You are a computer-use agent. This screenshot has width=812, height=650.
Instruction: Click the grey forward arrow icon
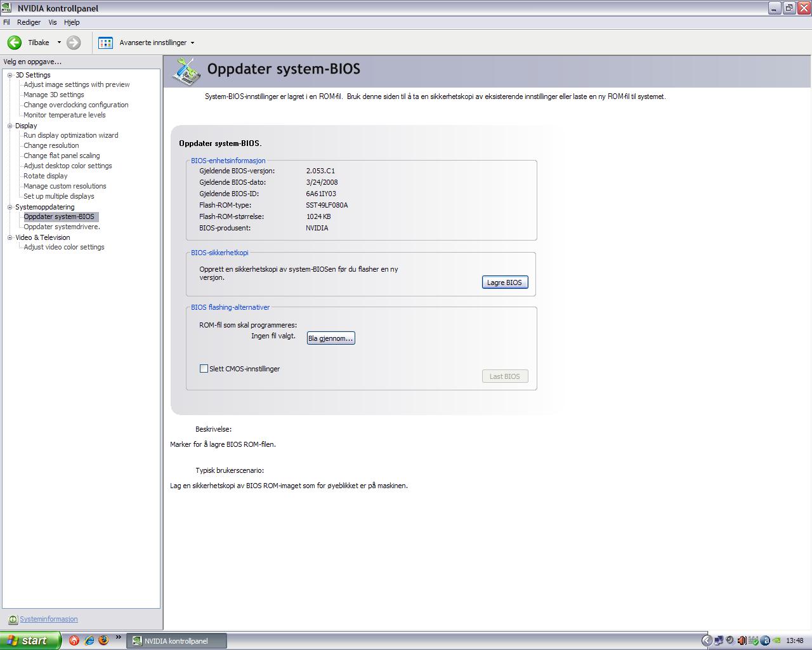[74, 43]
